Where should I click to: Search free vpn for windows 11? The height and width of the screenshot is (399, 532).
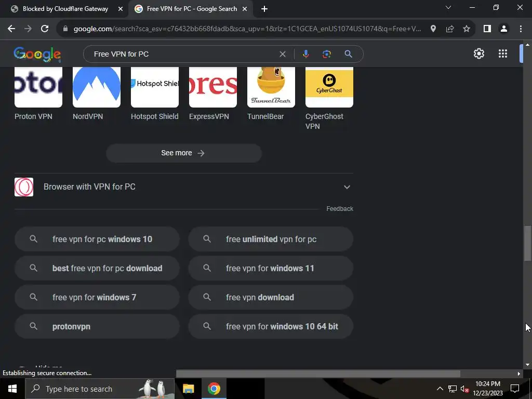coord(271,269)
